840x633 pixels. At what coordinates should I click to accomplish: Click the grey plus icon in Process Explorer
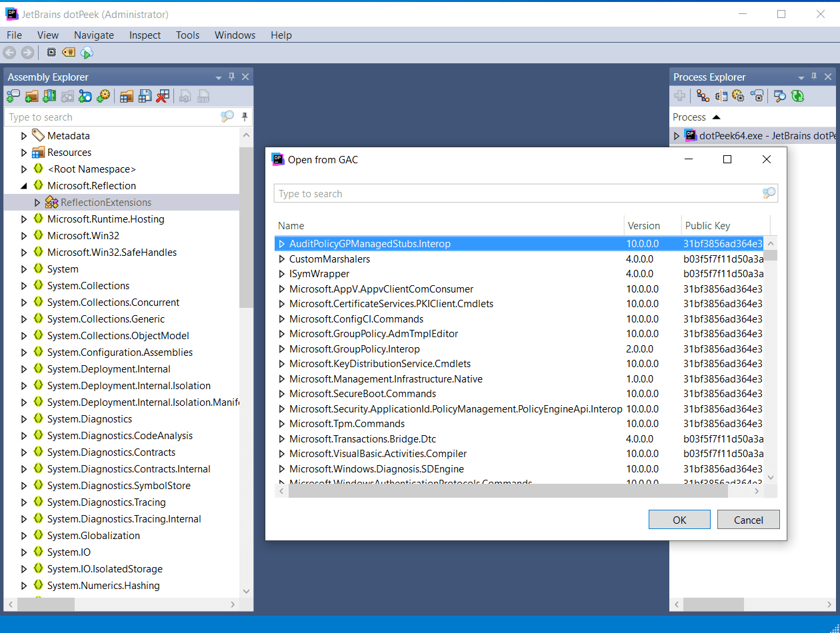pyautogui.click(x=680, y=97)
